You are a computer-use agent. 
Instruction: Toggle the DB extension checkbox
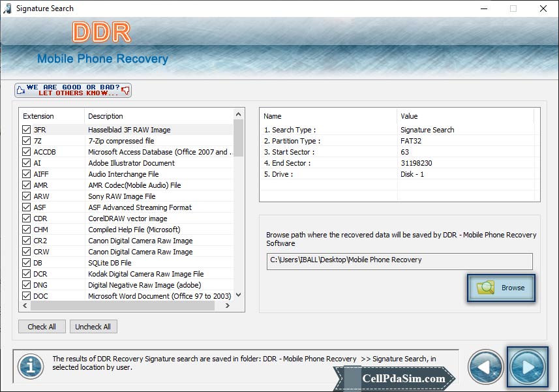[x=26, y=262]
